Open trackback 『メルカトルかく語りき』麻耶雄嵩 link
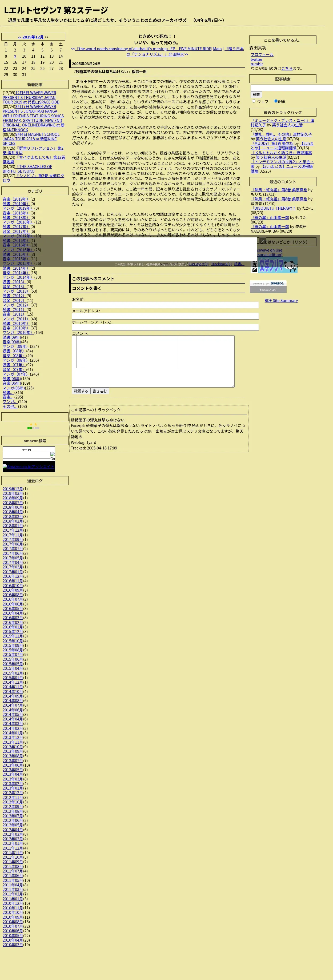This screenshot has width=333, height=980. [281, 153]
